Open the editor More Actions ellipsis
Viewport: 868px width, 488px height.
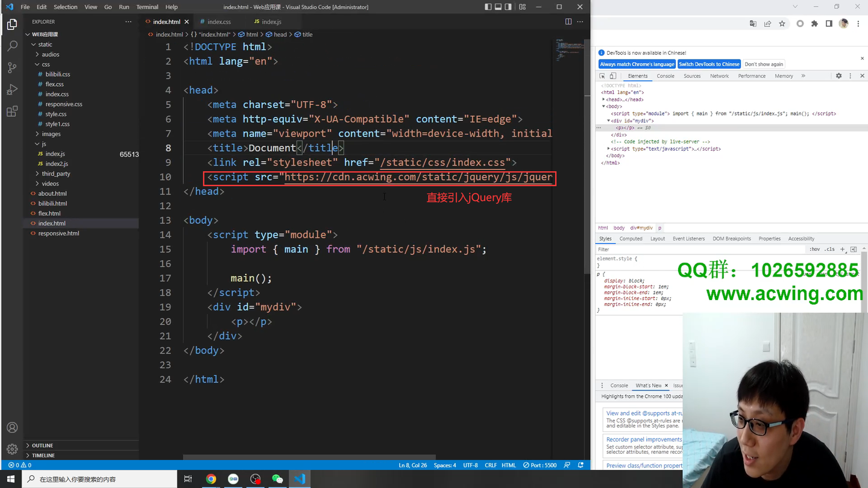point(580,22)
